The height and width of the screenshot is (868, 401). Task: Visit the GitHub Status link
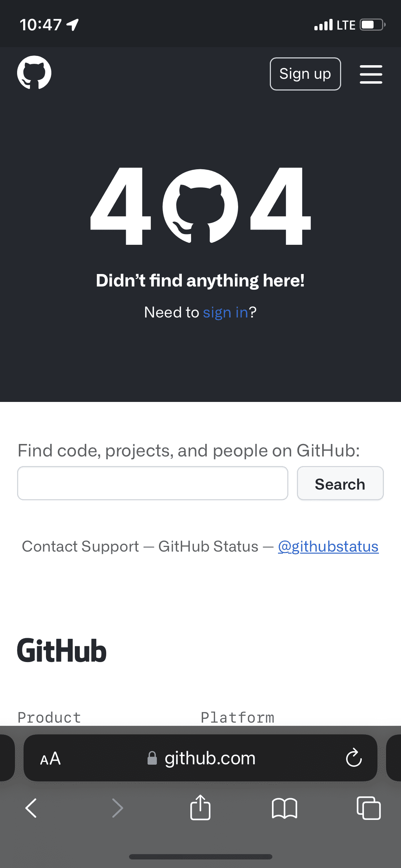pos(208,547)
